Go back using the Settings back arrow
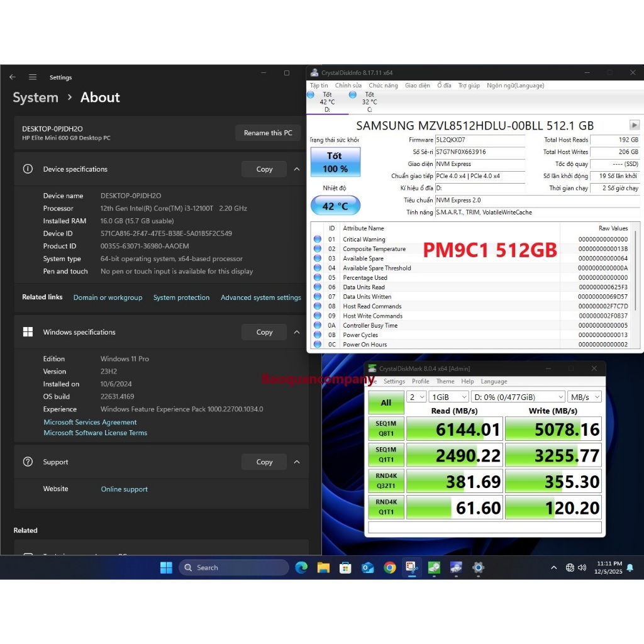644x644 pixels. pos(13,77)
